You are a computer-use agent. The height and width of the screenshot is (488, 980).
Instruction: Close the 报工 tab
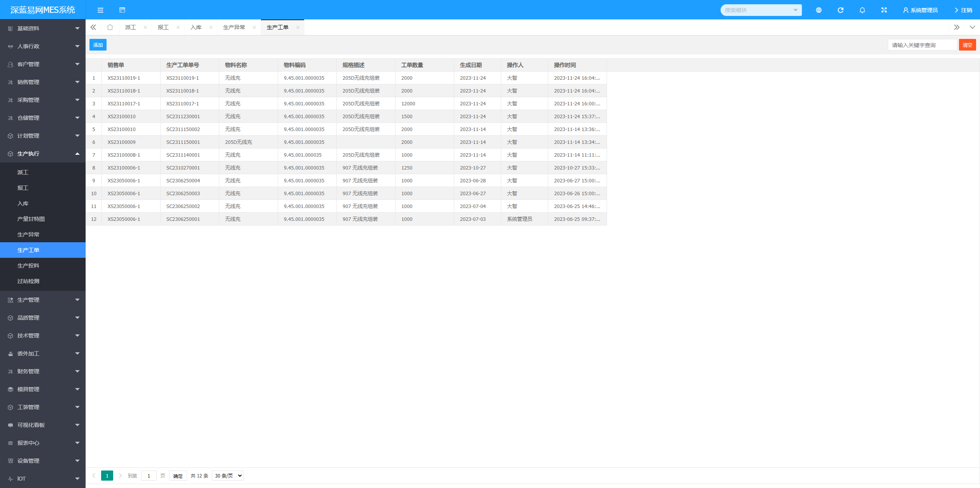point(178,27)
